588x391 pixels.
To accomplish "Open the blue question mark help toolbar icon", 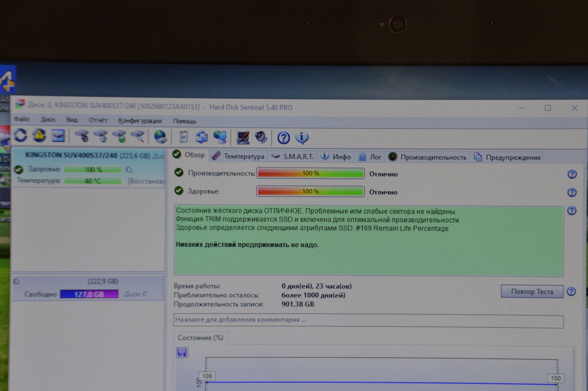I will [x=283, y=138].
